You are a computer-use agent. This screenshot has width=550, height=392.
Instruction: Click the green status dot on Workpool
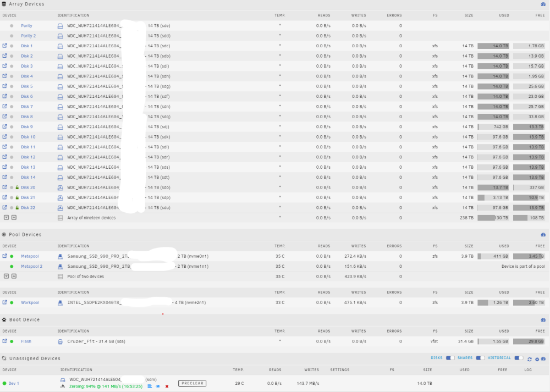[x=12, y=302]
